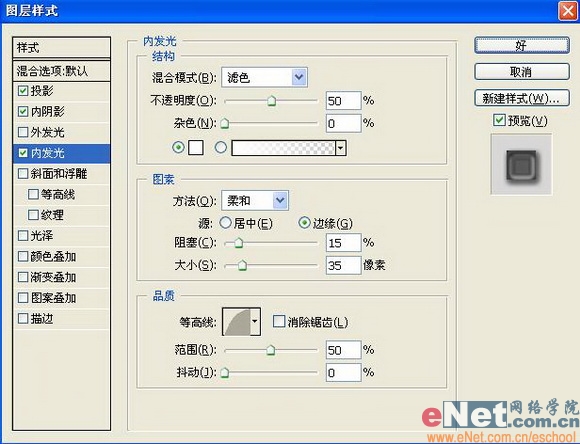Click the 取消 button
The height and width of the screenshot is (444, 580).
(x=522, y=72)
